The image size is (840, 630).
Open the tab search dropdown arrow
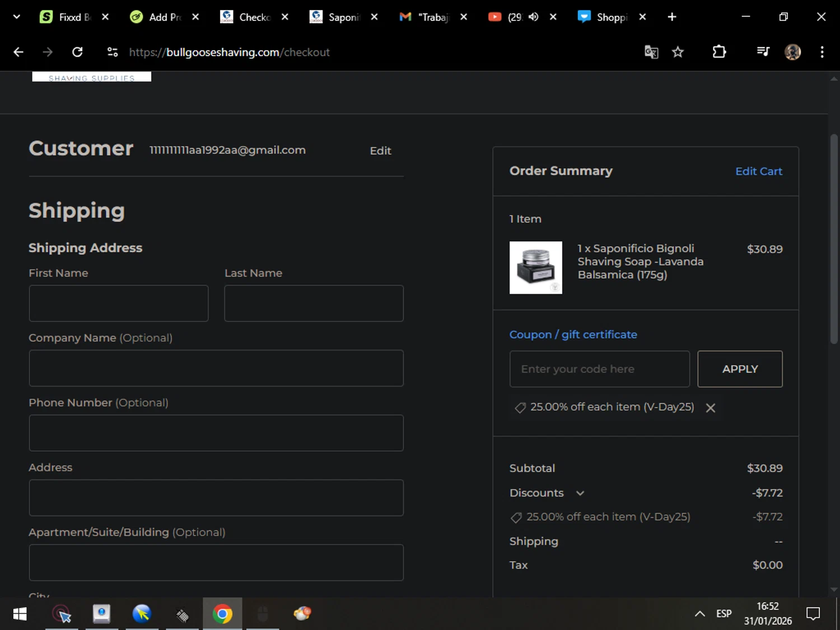16,17
